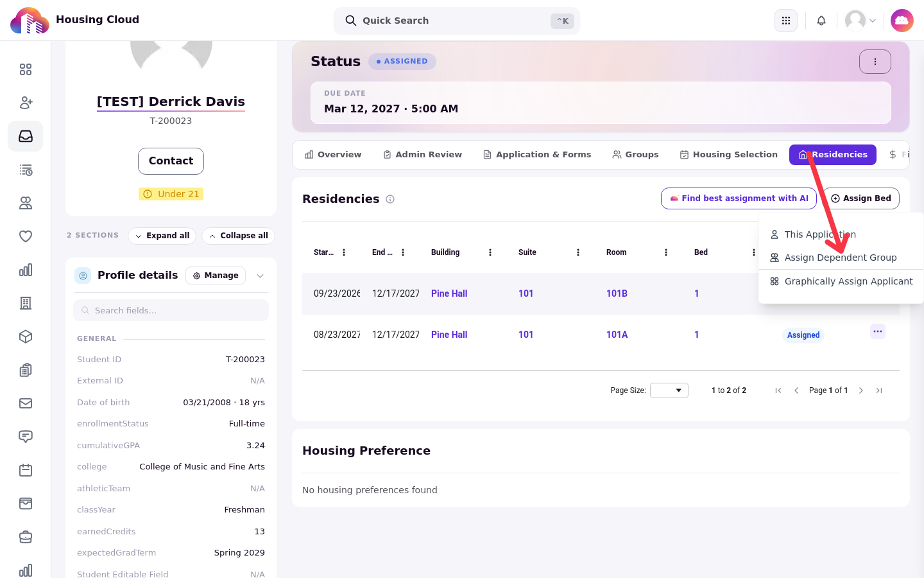Click the Contact button
Image resolution: width=924 pixels, height=578 pixels.
(171, 161)
